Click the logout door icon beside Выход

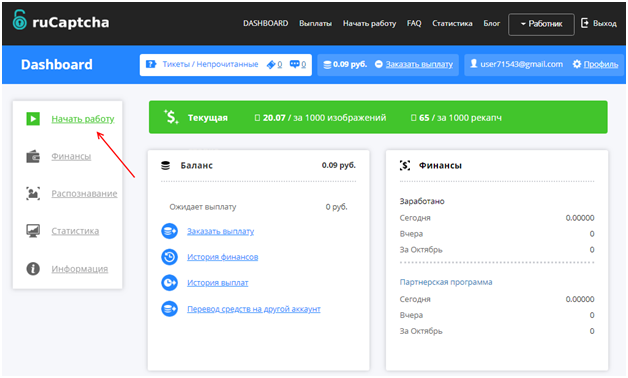point(585,23)
